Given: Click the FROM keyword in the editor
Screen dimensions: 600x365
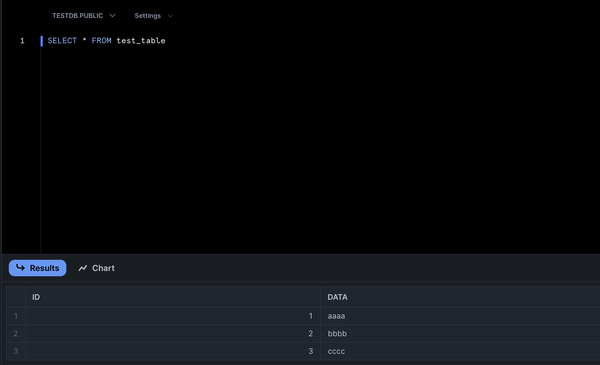Looking at the screenshot, I should point(101,41).
